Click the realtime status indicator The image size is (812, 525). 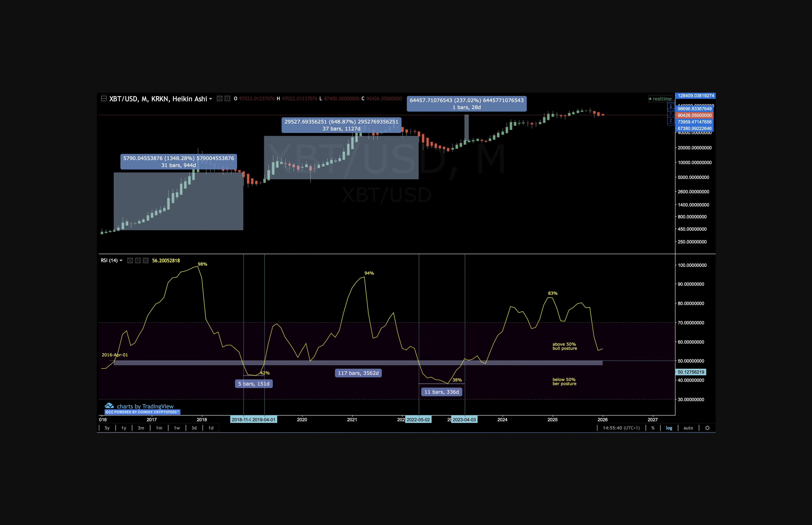tap(660, 99)
